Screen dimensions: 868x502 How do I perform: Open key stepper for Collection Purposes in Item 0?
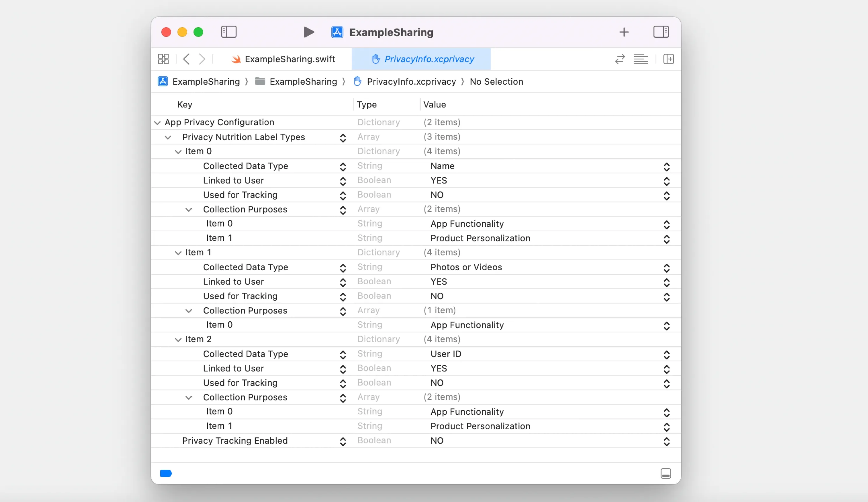tap(343, 210)
